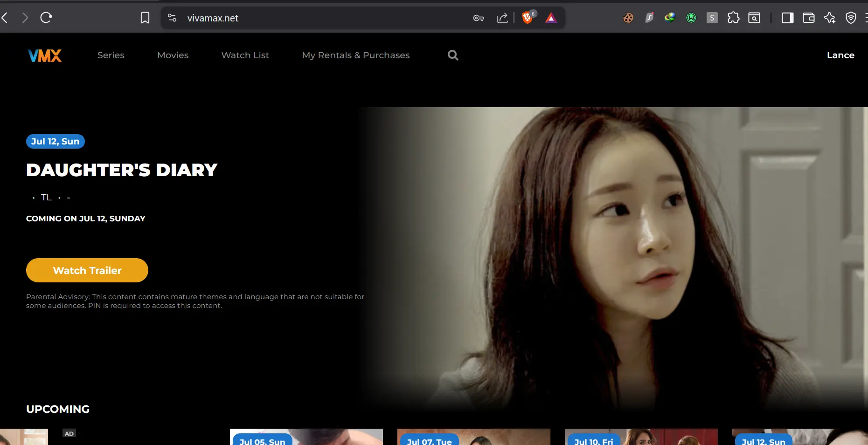
Task: Open the Movies tab
Action: (x=173, y=55)
